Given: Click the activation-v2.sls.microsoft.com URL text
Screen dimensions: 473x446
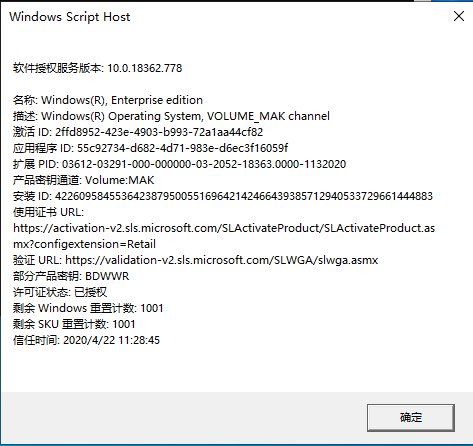Looking at the screenshot, I should [x=224, y=228].
